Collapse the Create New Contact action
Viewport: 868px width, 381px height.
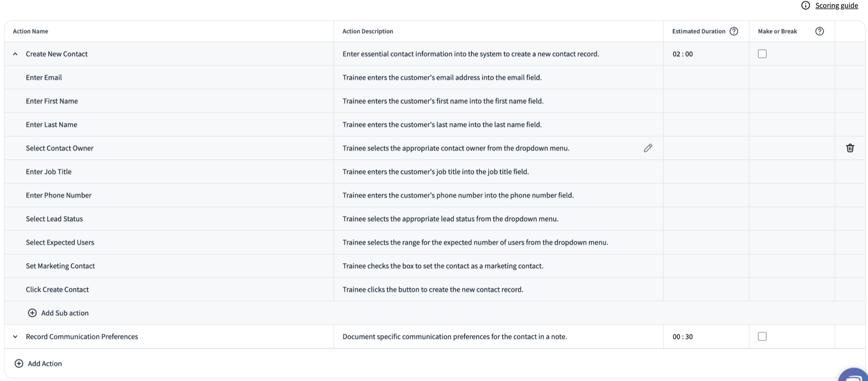15,54
